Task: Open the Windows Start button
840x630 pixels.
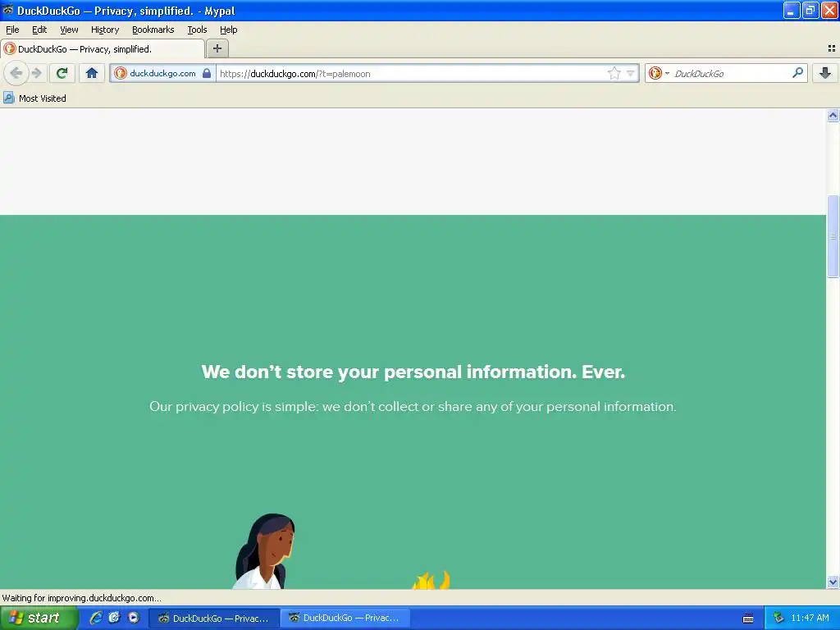Action: (39, 618)
